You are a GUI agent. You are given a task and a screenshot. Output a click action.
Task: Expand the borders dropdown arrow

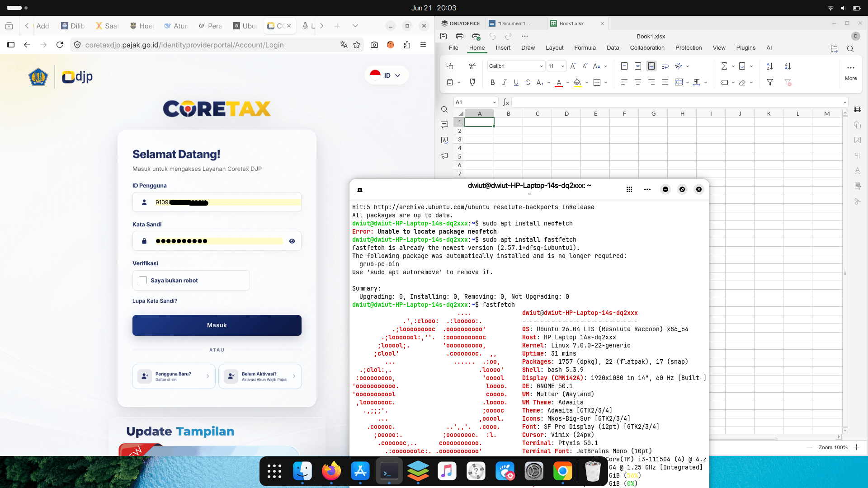click(x=606, y=83)
